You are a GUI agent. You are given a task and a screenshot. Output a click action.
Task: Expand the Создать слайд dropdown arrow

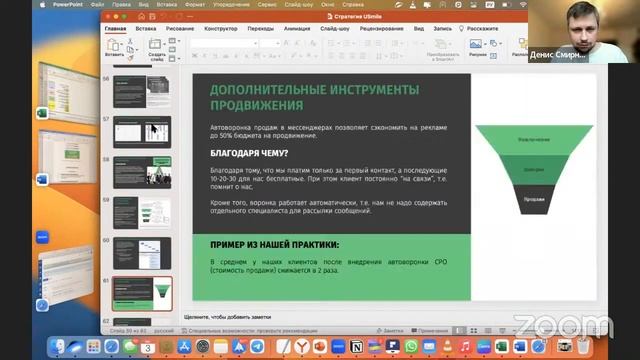click(x=164, y=44)
